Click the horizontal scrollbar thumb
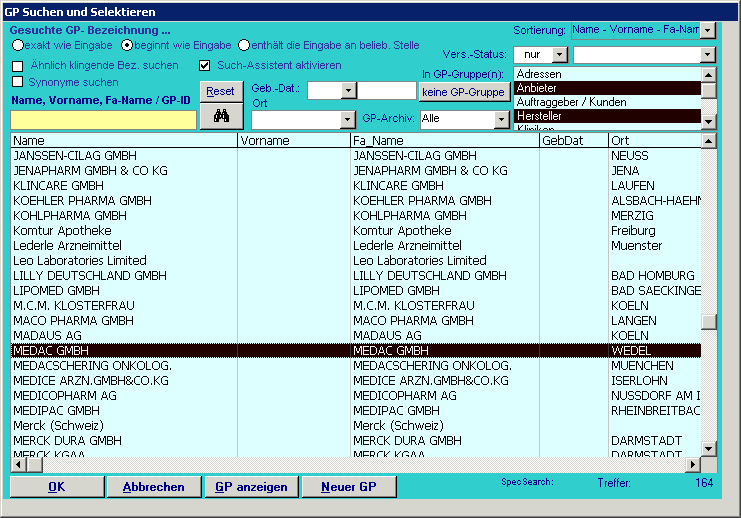Image resolution: width=741 pixels, height=518 pixels. (x=34, y=465)
